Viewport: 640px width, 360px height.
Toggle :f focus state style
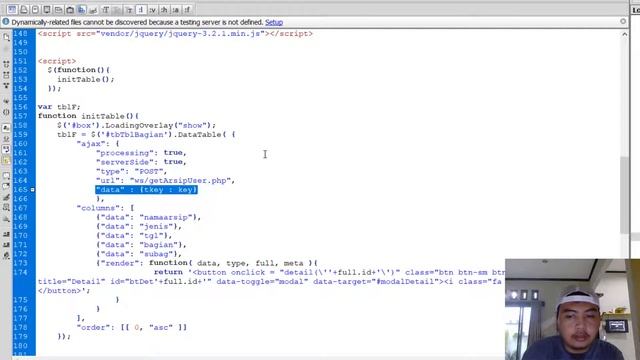(x=187, y=9)
